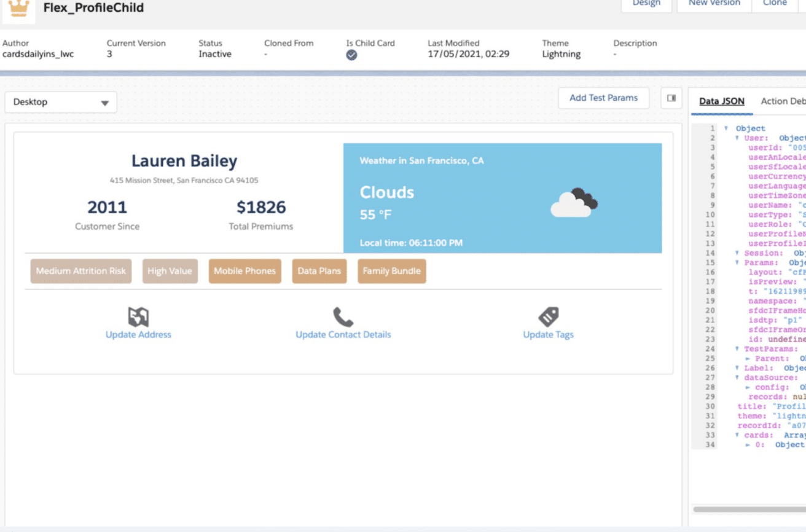Click the Update Contact Details phone icon
This screenshot has height=532, width=806.
point(343,317)
